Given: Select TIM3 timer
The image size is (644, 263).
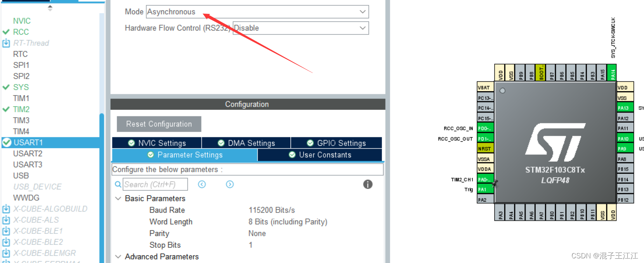Looking at the screenshot, I should pos(21,120).
